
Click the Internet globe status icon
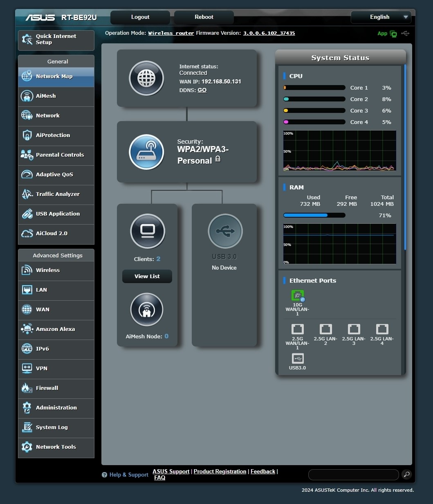click(146, 78)
